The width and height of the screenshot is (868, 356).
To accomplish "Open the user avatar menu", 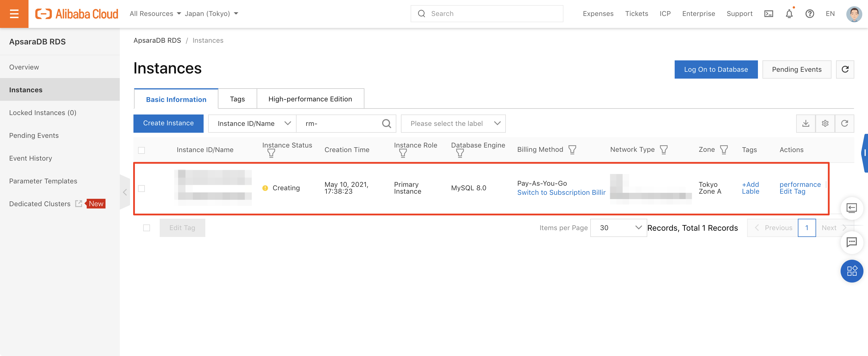I will click(854, 14).
